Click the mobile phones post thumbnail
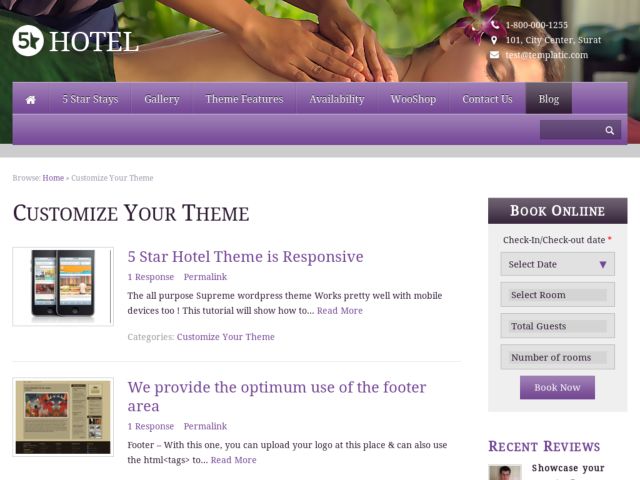640x480 pixels. [x=63, y=287]
